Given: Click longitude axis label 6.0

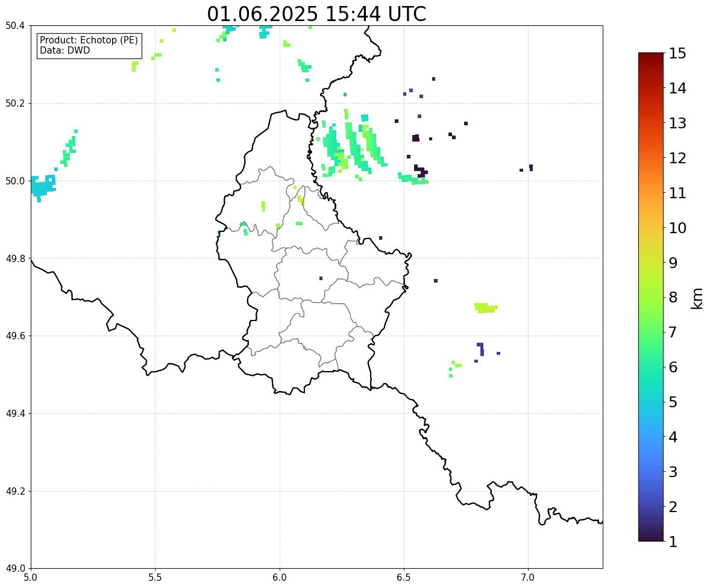Looking at the screenshot, I should coord(280,578).
